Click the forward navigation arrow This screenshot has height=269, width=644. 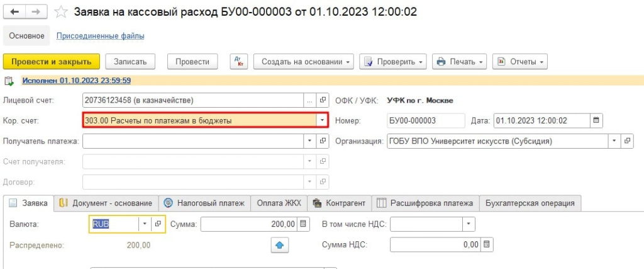[x=36, y=12]
